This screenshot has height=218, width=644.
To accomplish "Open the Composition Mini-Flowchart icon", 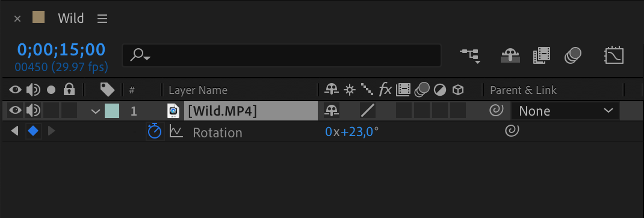I will pos(470,56).
